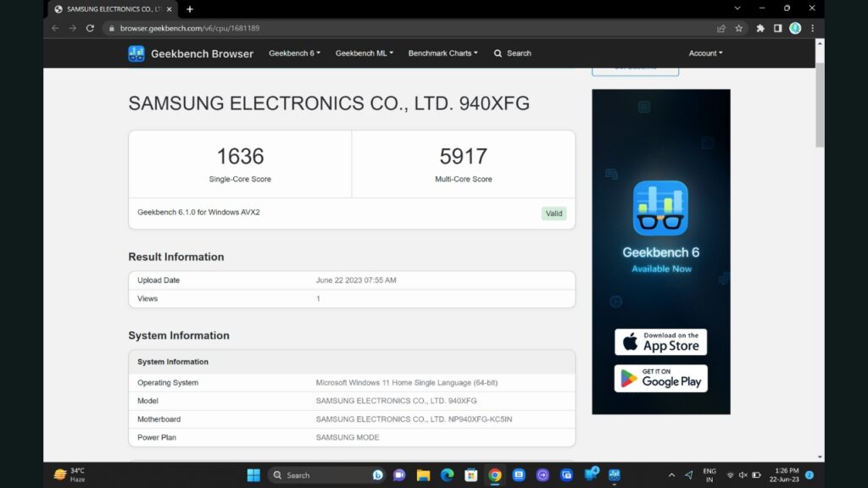This screenshot has width=868, height=488.
Task: Click the Microsoft Windows 11 Home operating system value
Action: tap(407, 383)
